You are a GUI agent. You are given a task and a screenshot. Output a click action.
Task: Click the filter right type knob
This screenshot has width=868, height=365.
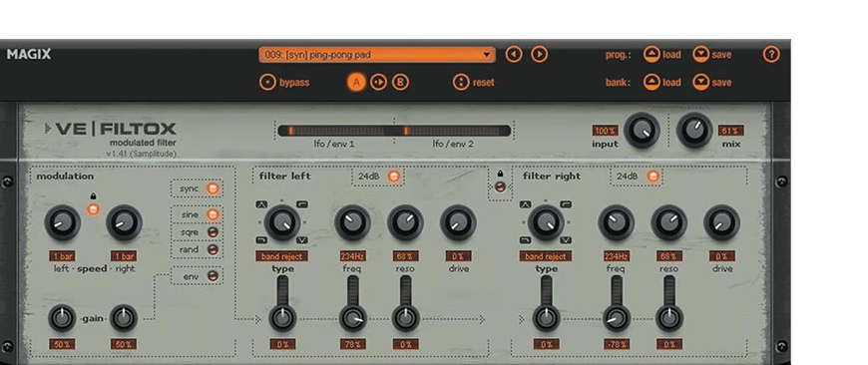[x=546, y=222]
